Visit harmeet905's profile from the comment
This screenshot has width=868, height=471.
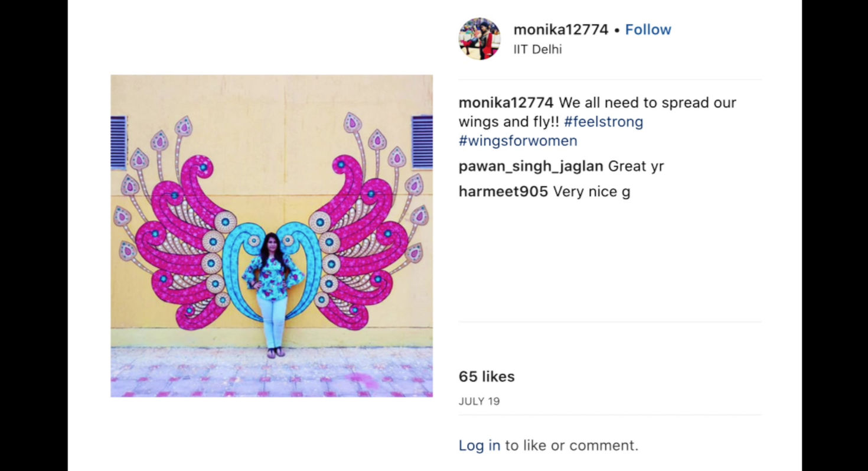(x=503, y=191)
